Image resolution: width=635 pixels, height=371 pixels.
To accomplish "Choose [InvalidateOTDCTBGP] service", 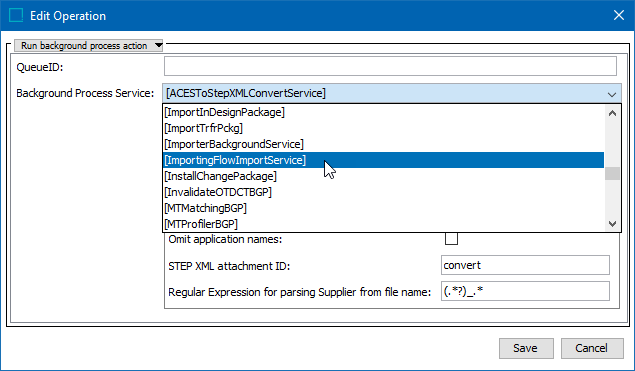I will click(383, 192).
